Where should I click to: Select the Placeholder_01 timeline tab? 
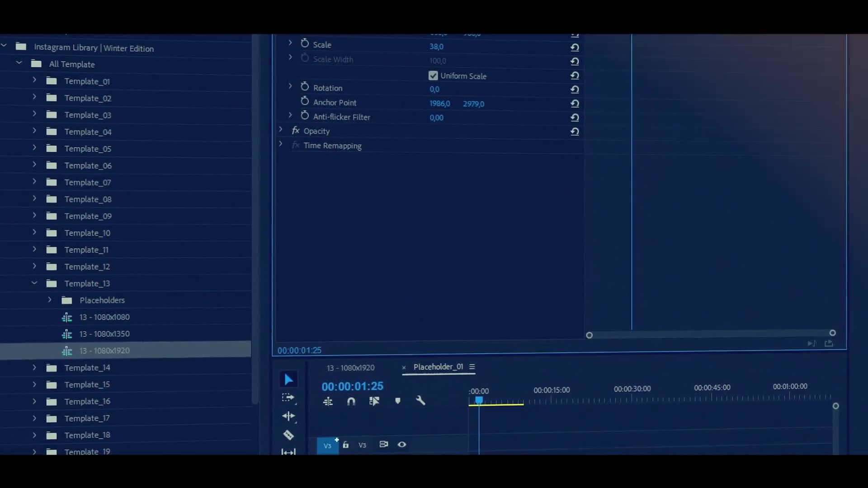click(438, 367)
